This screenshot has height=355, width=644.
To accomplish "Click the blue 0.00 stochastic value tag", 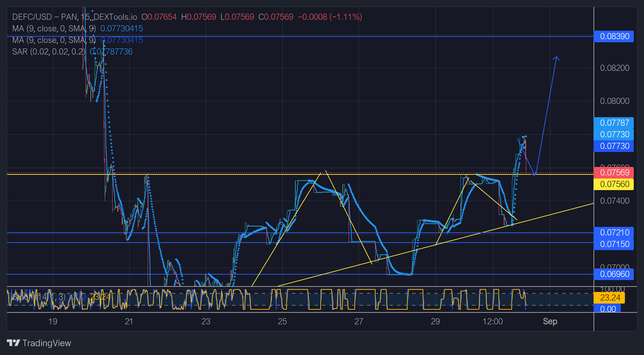I will coord(607,309).
